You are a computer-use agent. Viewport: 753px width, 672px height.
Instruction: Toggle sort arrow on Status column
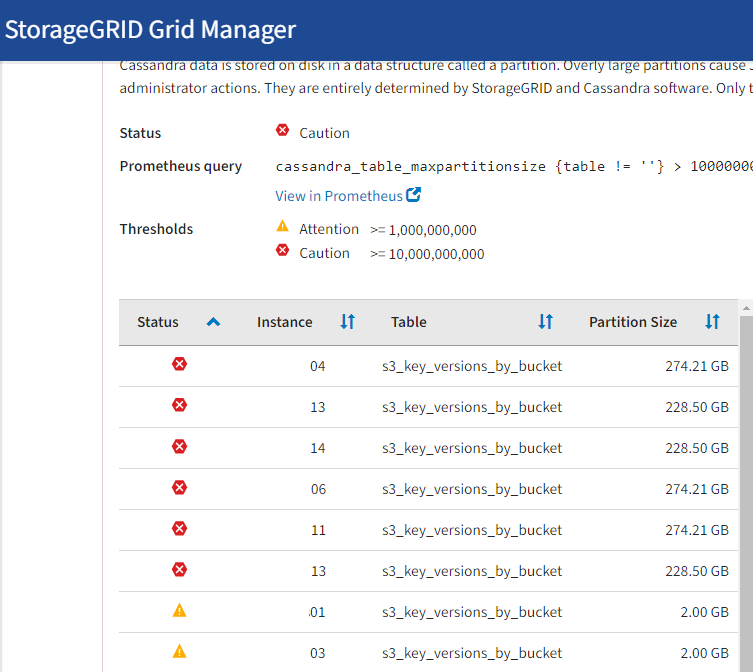[x=213, y=322]
